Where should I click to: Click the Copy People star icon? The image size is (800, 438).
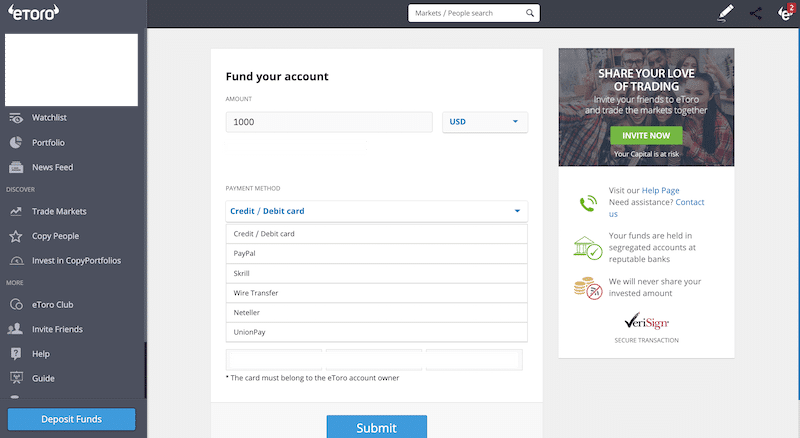tap(16, 236)
